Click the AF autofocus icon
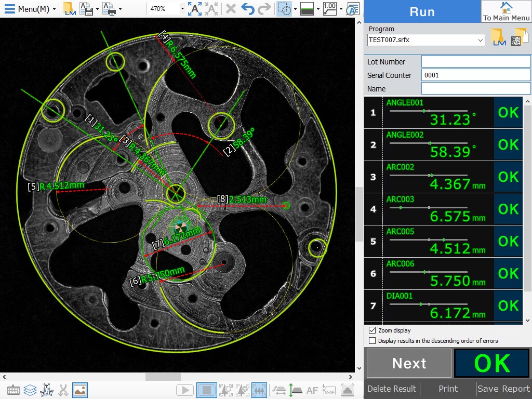 click(x=312, y=390)
